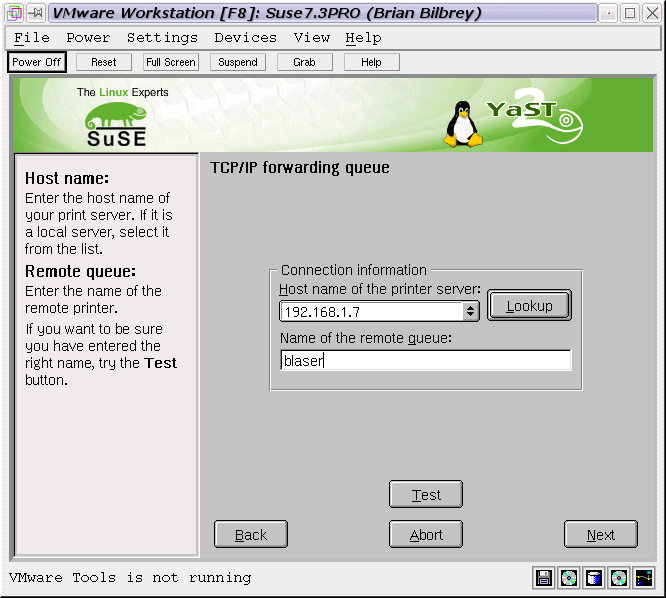Click the pin icon in the title bar
Image resolution: width=666 pixels, height=598 pixels.
click(36, 13)
